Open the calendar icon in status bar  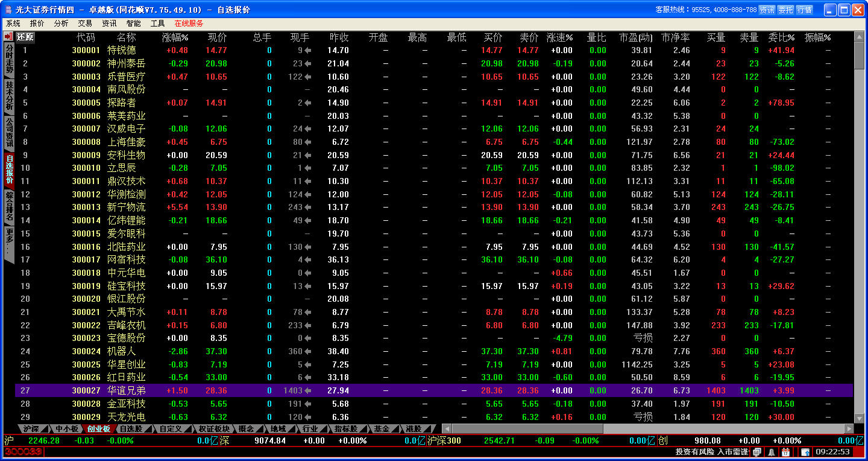pyautogui.click(x=785, y=452)
